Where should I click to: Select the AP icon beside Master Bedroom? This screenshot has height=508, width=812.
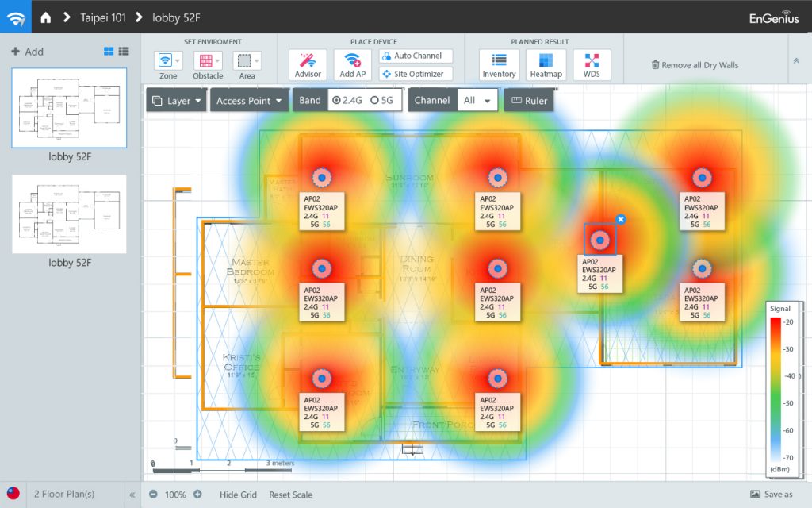click(322, 268)
